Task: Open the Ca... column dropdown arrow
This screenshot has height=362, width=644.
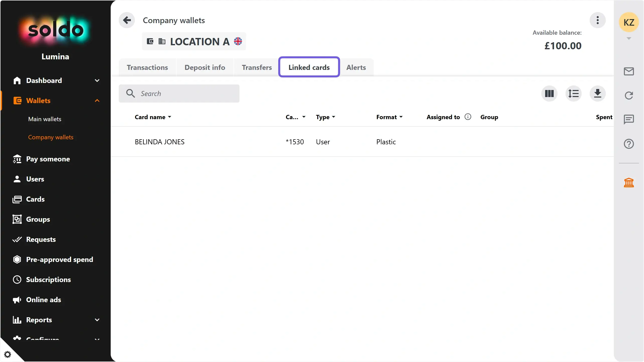Action: click(304, 117)
